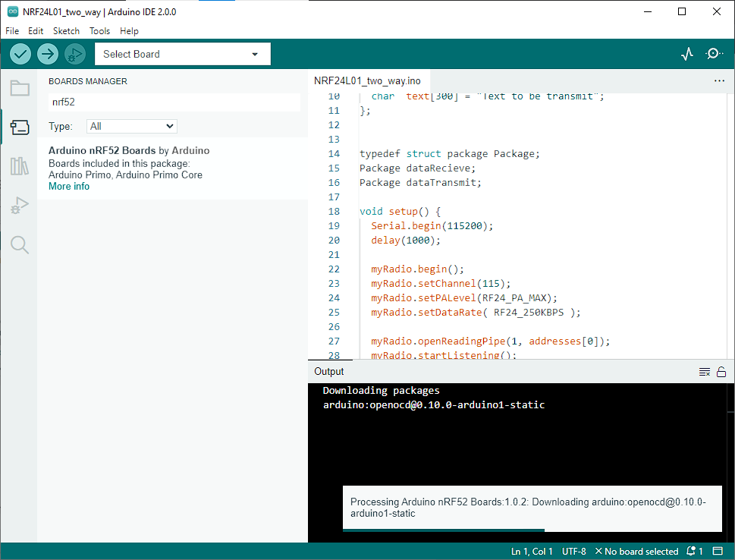Open the Library Manager sidebar panel

click(x=20, y=166)
